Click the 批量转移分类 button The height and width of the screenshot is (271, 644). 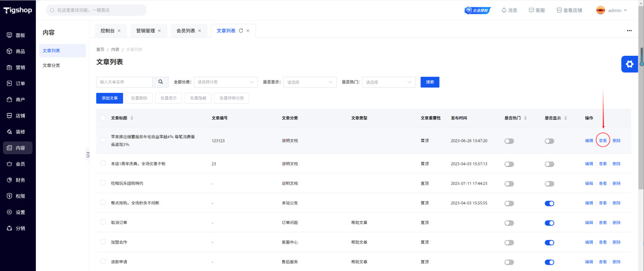coord(232,98)
